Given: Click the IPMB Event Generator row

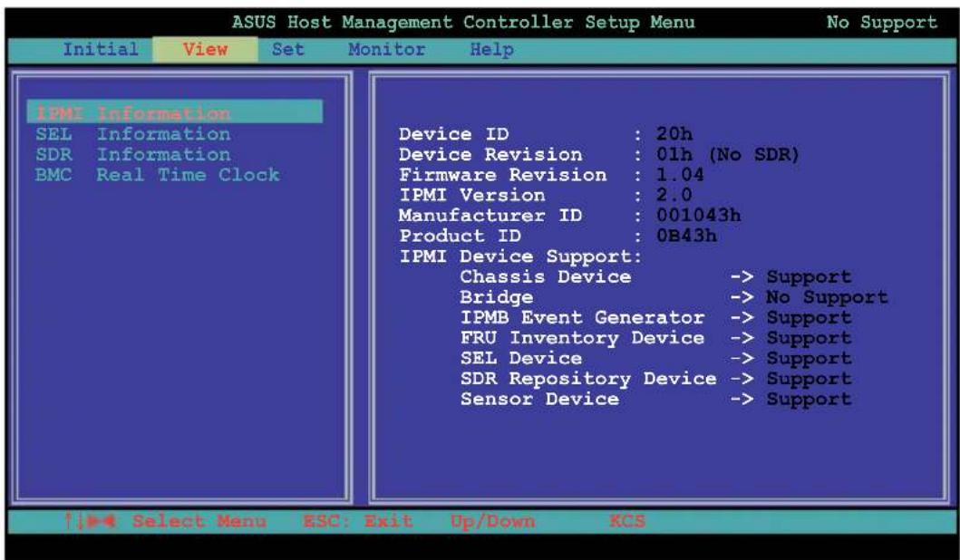Looking at the screenshot, I should (655, 318).
